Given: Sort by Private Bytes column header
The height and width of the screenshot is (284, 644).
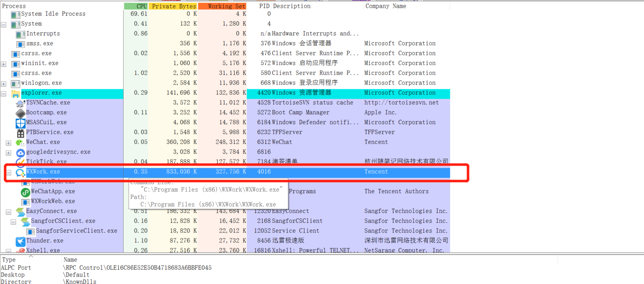Looking at the screenshot, I should pyautogui.click(x=173, y=6).
